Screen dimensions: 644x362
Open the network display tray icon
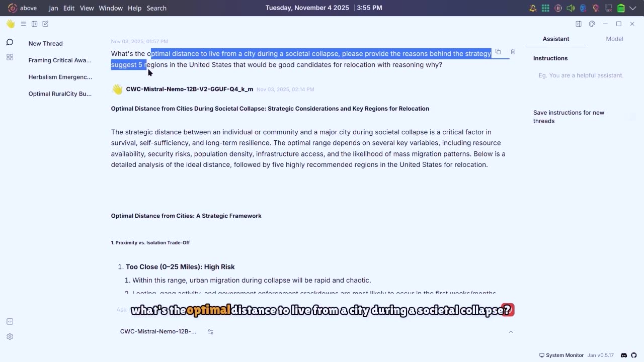(x=608, y=8)
